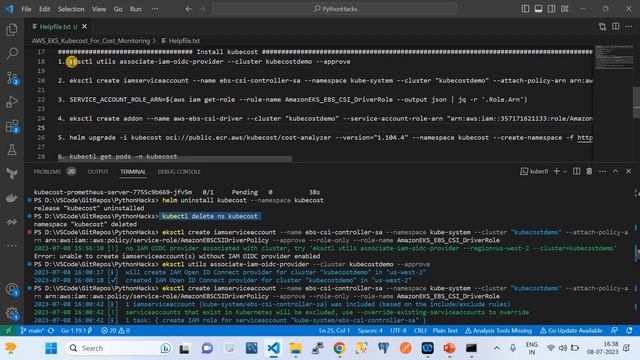Open the Extensions view
The image size is (640, 360).
(x=12, y=126)
